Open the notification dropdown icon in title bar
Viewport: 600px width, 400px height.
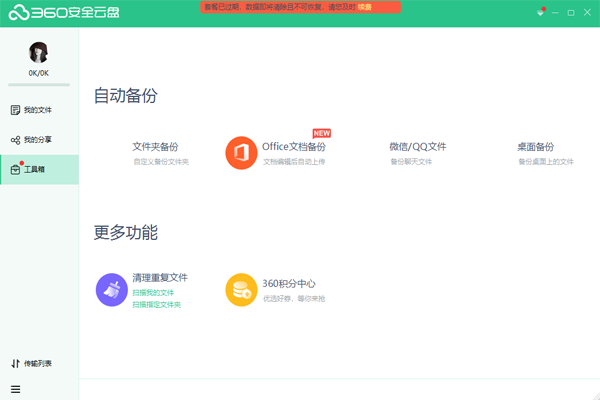coord(540,12)
